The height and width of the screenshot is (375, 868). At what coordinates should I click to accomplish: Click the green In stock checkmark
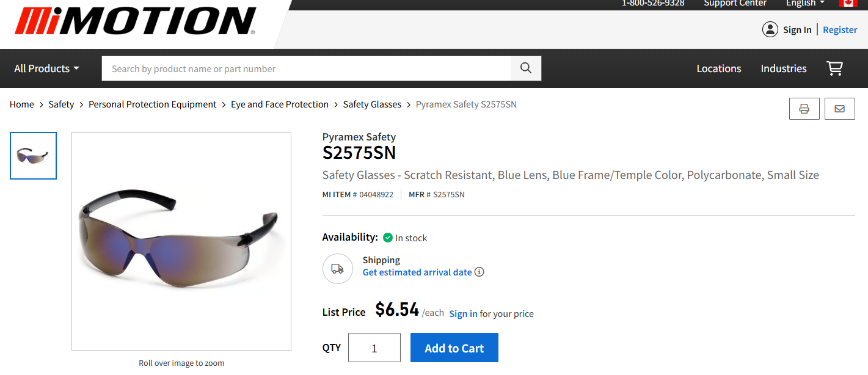click(x=387, y=238)
